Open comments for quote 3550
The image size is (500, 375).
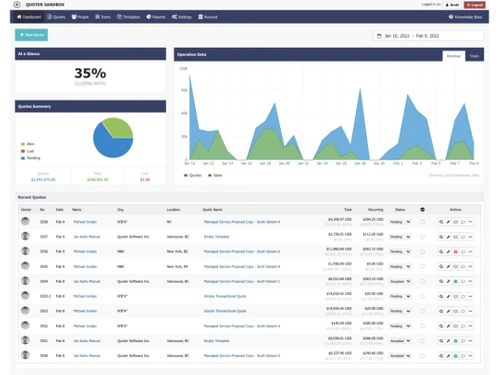[463, 356]
